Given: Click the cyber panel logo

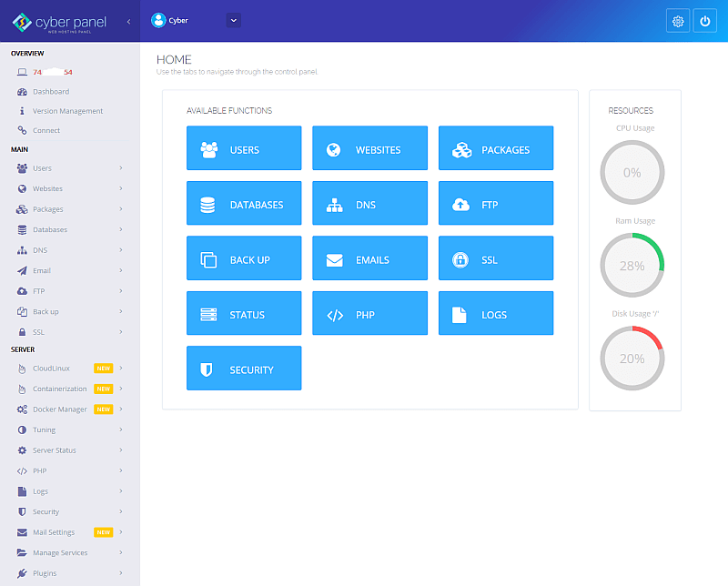Looking at the screenshot, I should [59, 21].
